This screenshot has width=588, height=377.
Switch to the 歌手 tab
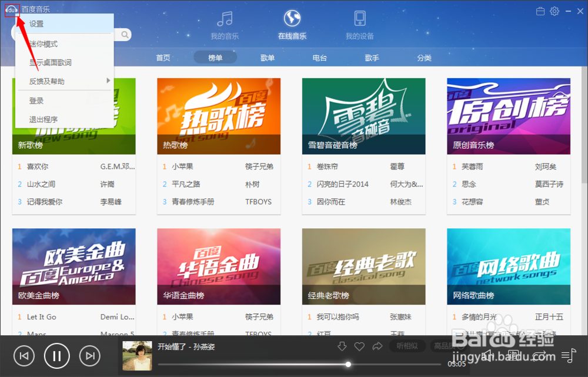pos(372,58)
